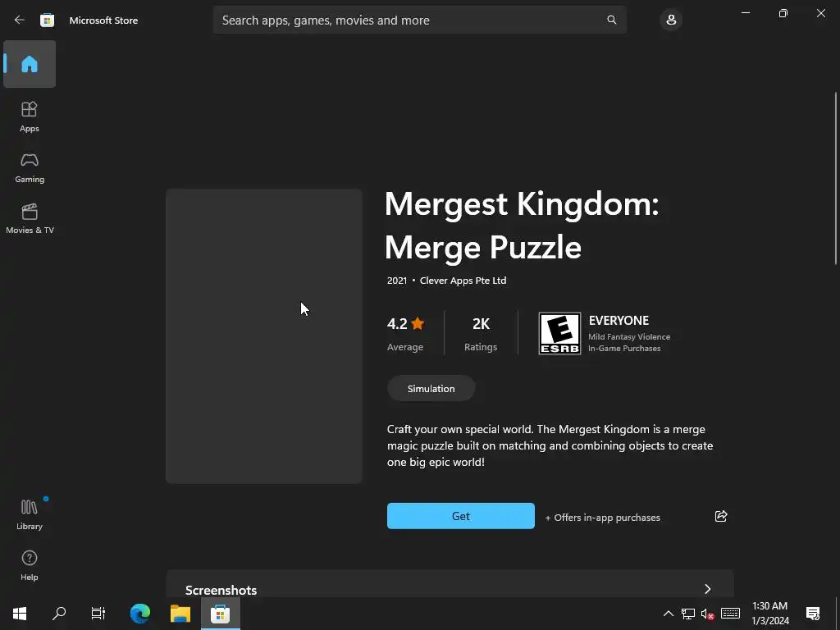Click the app poster image placeholder

click(x=264, y=336)
